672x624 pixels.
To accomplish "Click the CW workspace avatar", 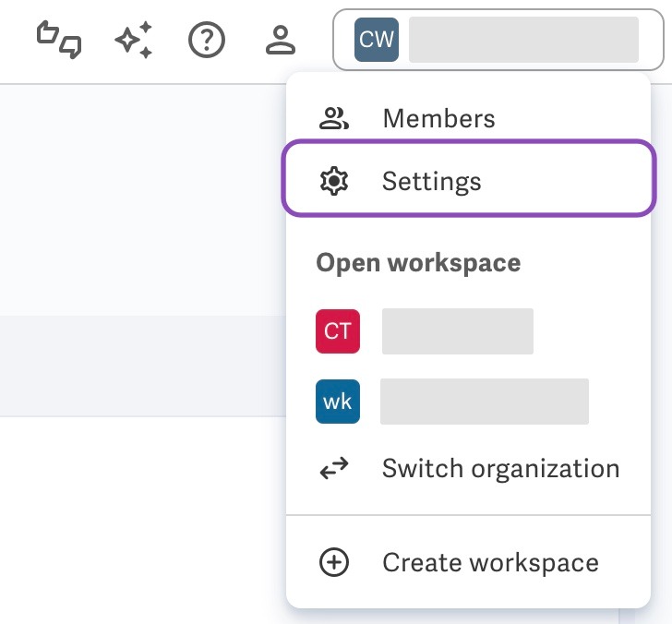I will [x=377, y=40].
